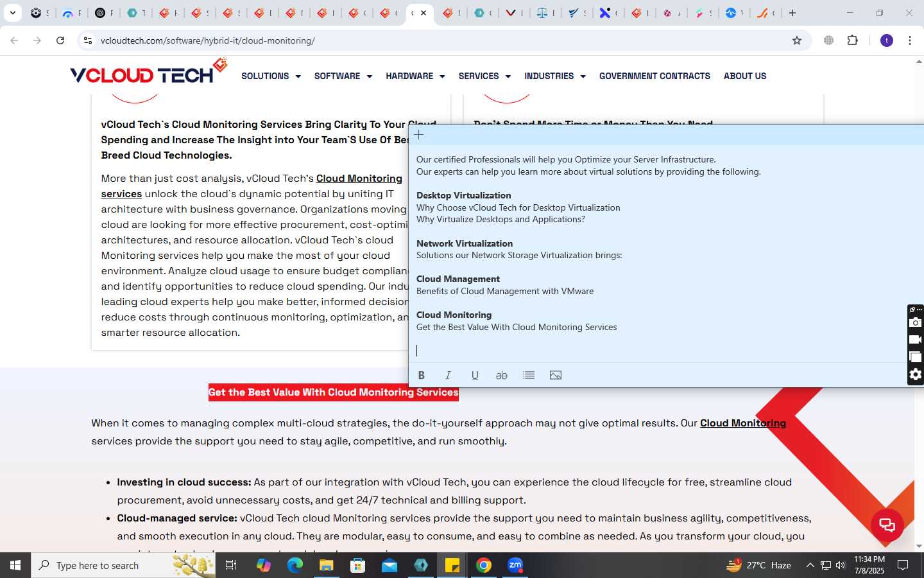Click 'Why Virtualize Desktops and Applications?' line
Image resolution: width=924 pixels, height=578 pixels.
[501, 219]
